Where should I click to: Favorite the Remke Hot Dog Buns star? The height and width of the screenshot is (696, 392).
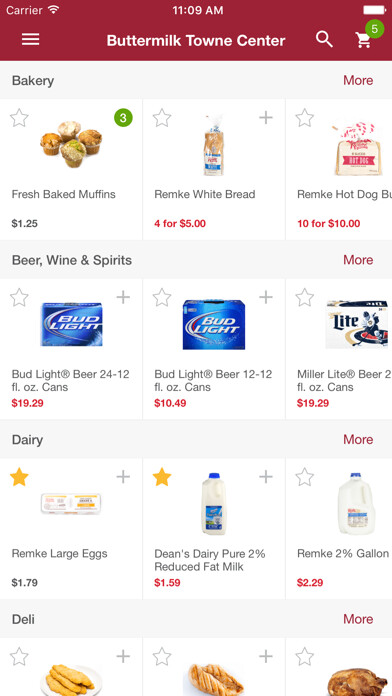click(305, 118)
